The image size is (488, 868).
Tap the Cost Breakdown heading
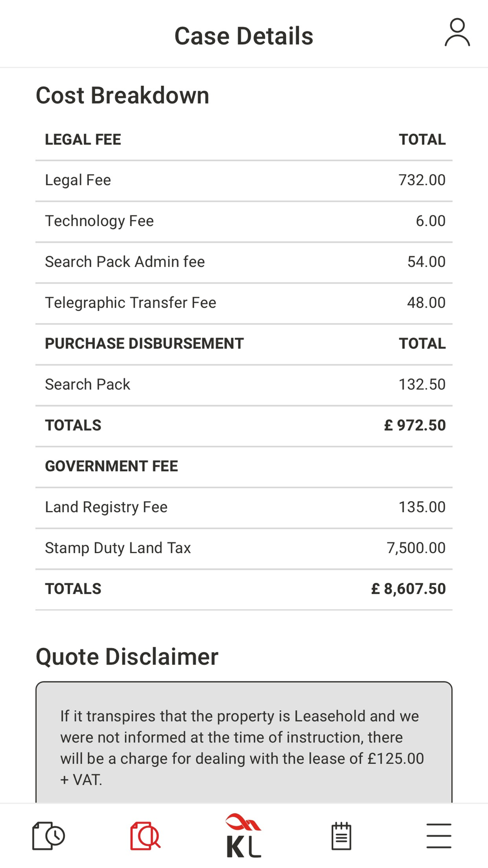(122, 95)
